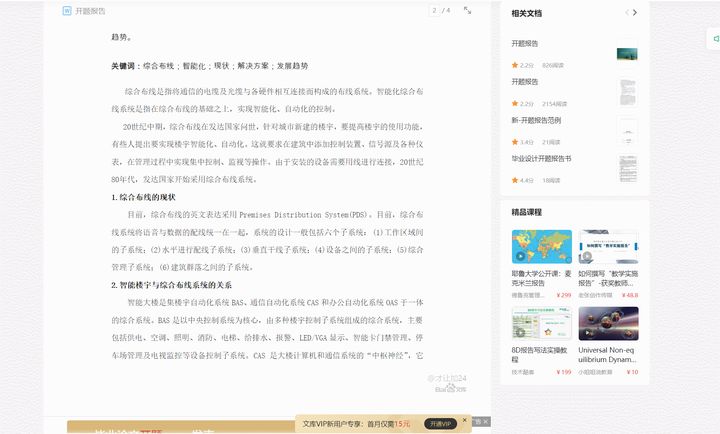Click the 相关文档 section heading
720x434 pixels.
(x=527, y=13)
